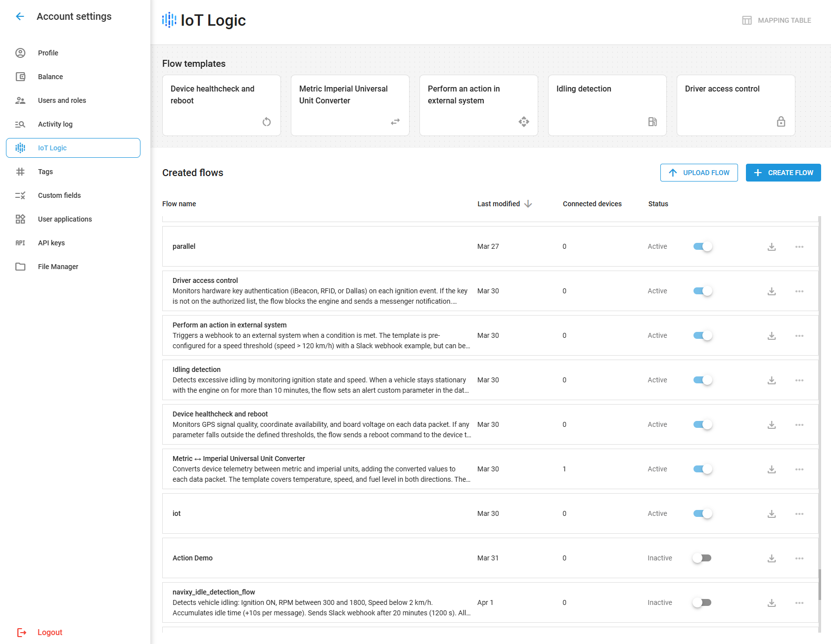This screenshot has width=831, height=644.
Task: Open more options for Metric Imperial Converter flow
Action: 799,469
